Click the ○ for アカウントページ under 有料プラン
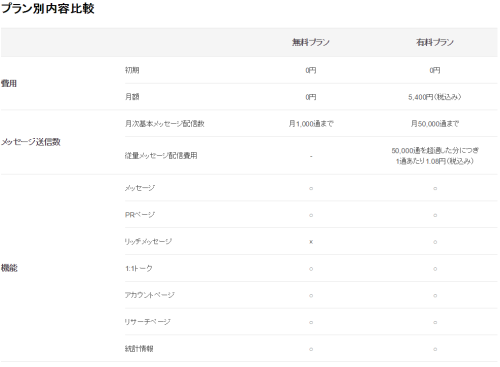This screenshot has width=500, height=367. (x=435, y=296)
